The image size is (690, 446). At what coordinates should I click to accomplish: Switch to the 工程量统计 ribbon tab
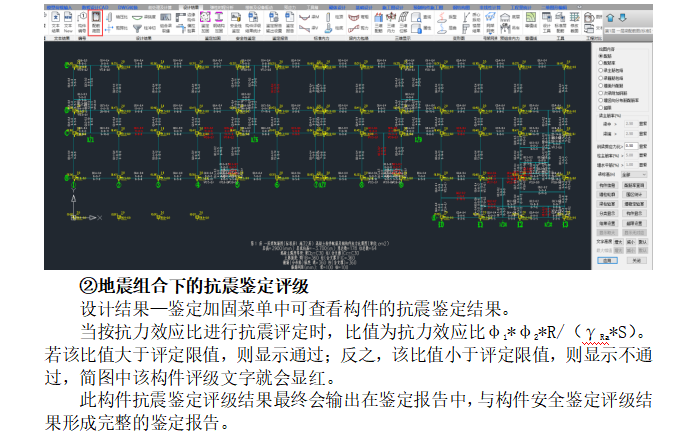click(519, 7)
